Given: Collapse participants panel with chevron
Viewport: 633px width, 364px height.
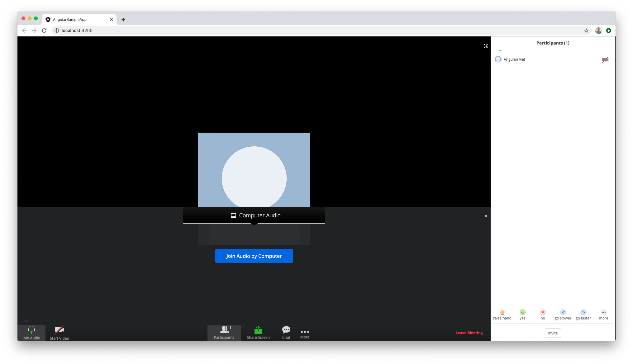Looking at the screenshot, I should pos(500,50).
